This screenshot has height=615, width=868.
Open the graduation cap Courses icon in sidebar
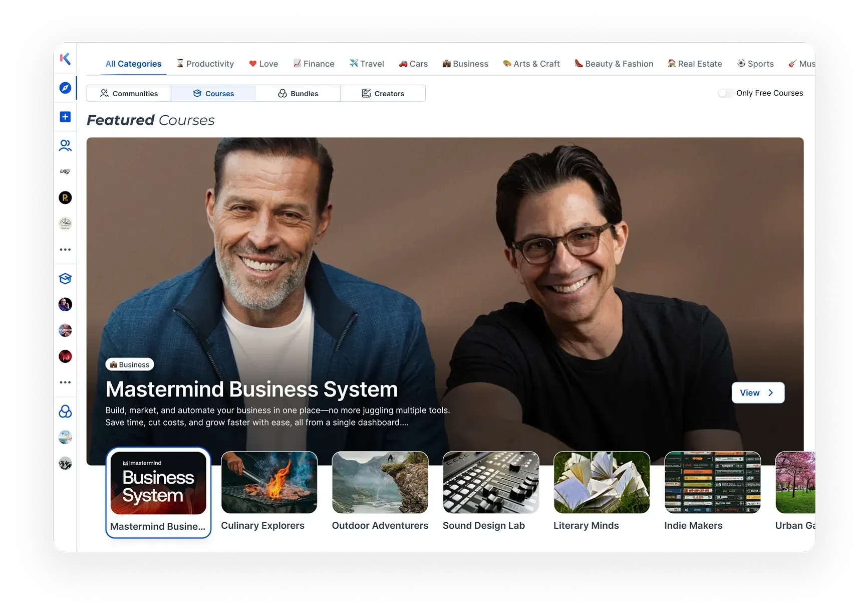(x=65, y=279)
